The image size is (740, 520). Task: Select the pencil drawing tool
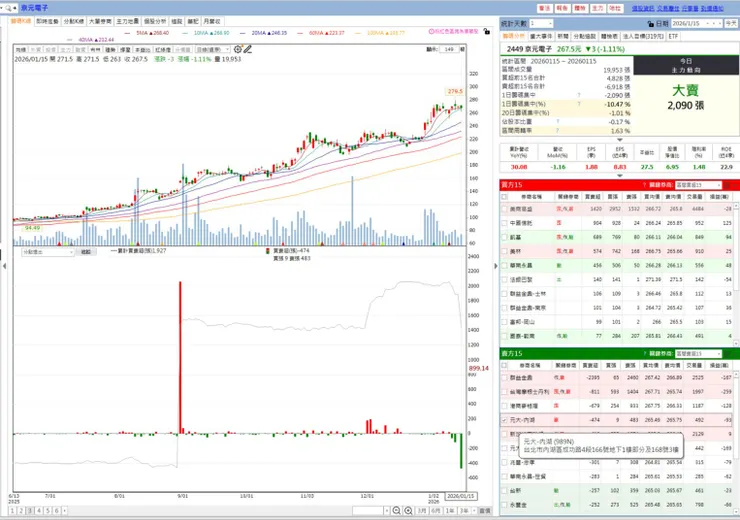coord(248,49)
